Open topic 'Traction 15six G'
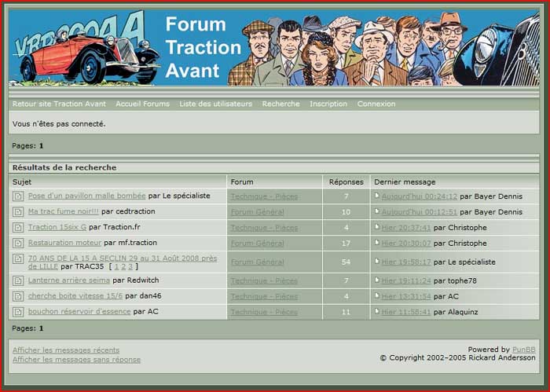 pos(57,227)
